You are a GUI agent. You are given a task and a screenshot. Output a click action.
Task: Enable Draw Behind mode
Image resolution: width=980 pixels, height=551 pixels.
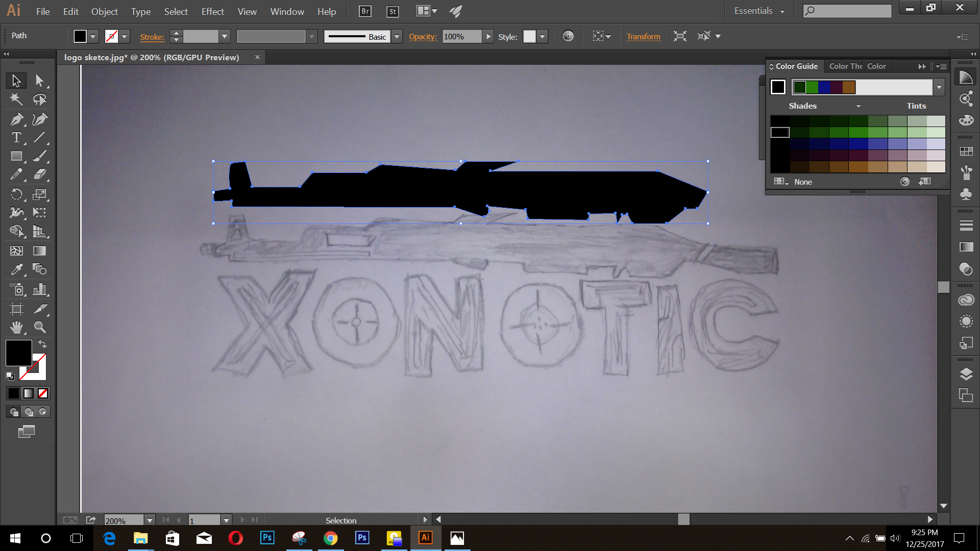[29, 412]
